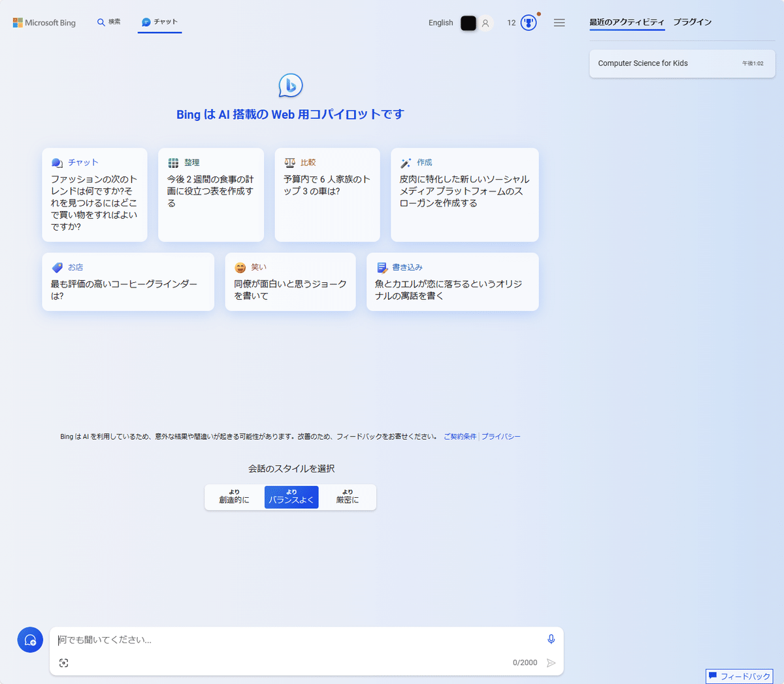Select the 整理 meal plan table card
The image size is (784, 684).
pos(211,195)
